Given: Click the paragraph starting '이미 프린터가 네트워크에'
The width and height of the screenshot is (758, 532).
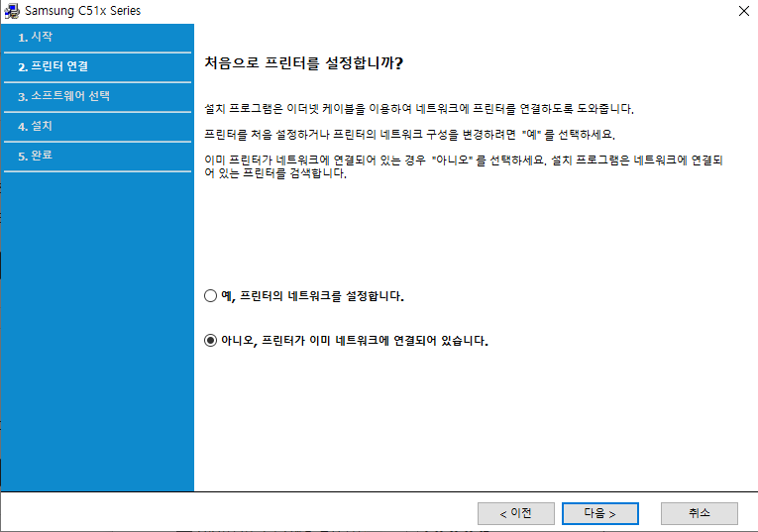Looking at the screenshot, I should pyautogui.click(x=463, y=166).
